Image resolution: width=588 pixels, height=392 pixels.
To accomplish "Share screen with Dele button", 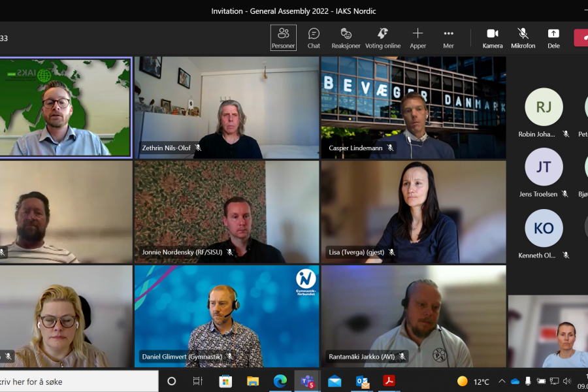I will 553,38.
